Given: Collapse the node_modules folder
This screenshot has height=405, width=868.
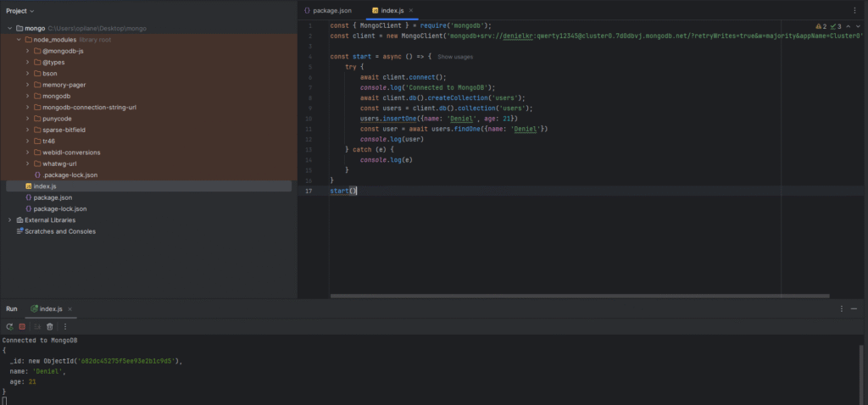Looking at the screenshot, I should [19, 40].
